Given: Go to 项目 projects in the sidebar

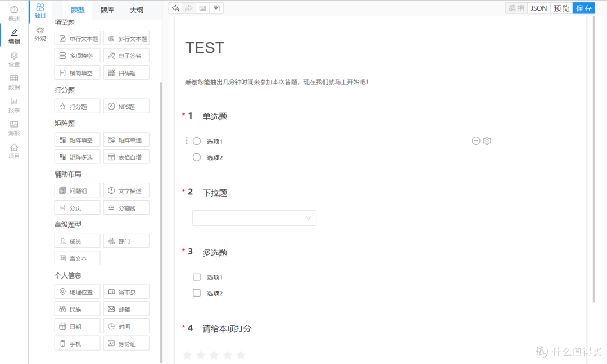Looking at the screenshot, I should pos(14,151).
